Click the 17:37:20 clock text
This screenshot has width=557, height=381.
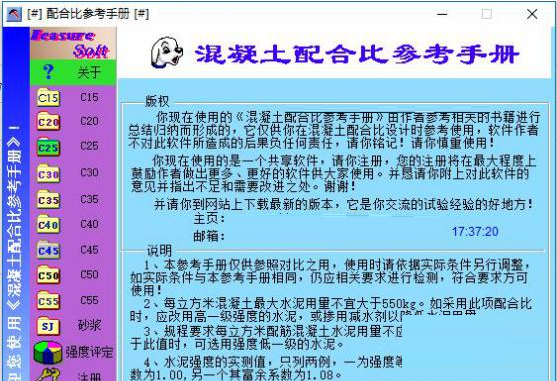pyautogui.click(x=475, y=232)
